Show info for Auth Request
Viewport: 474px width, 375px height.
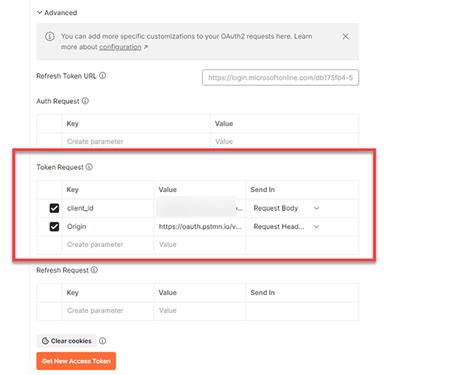tap(85, 101)
